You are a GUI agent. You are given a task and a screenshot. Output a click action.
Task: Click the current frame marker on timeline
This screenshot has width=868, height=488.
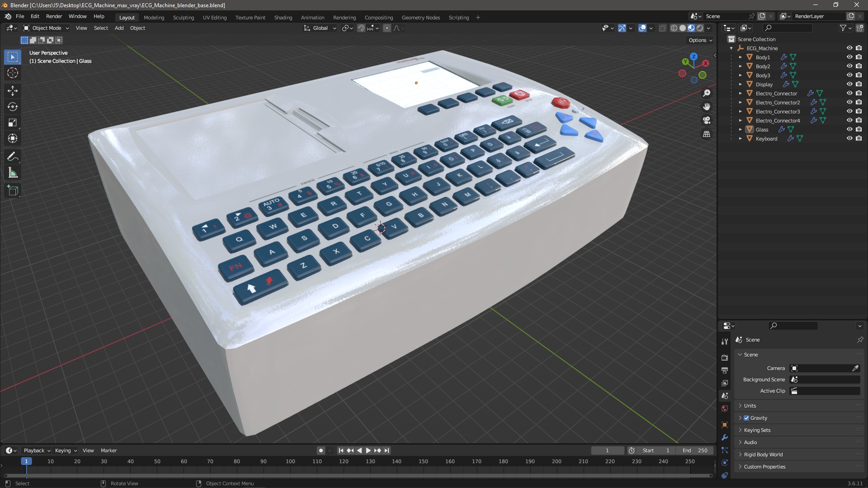[x=26, y=461]
